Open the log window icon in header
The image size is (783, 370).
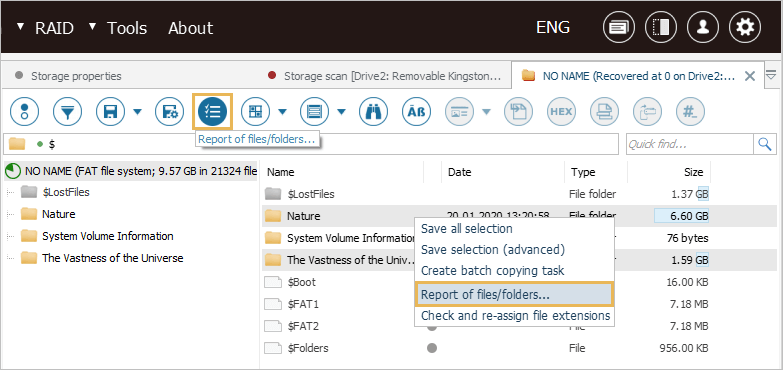[618, 27]
